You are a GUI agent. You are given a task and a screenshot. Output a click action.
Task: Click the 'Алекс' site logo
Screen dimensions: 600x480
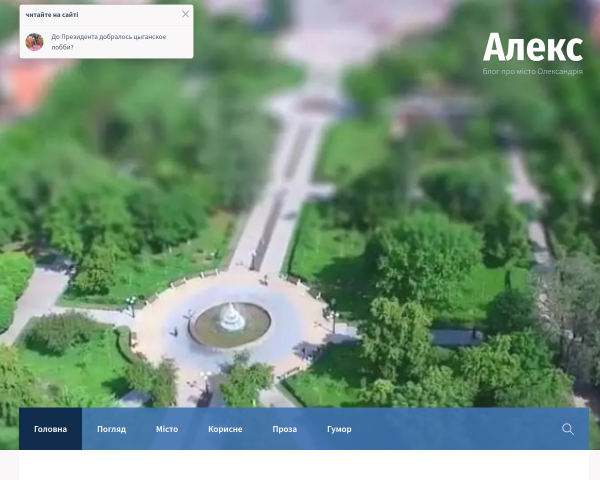click(x=533, y=47)
